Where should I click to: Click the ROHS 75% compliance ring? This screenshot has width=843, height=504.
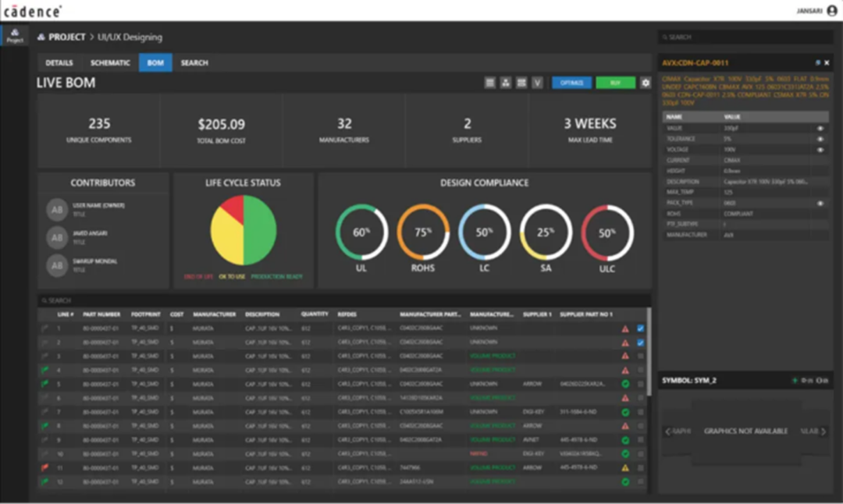coord(423,232)
